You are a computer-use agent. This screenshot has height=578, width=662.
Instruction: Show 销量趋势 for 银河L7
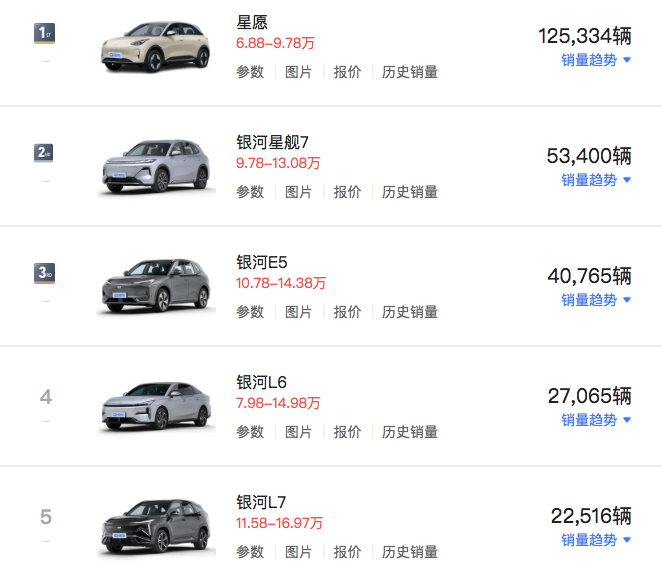(x=596, y=540)
